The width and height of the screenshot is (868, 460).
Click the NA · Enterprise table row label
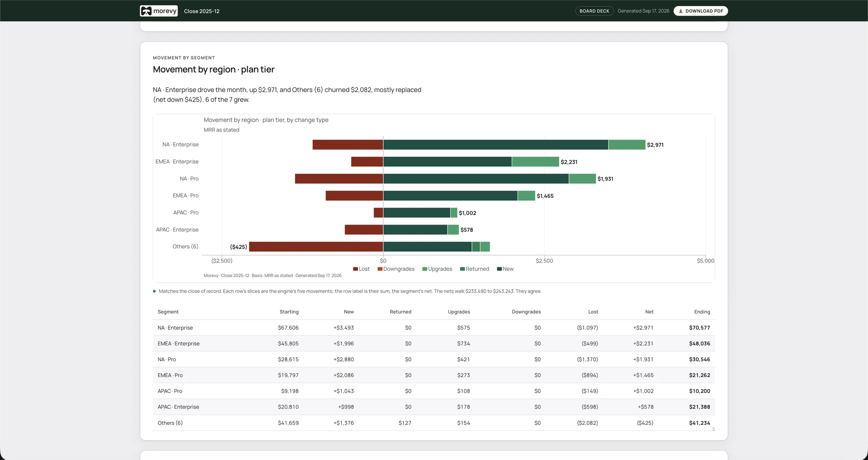coord(175,328)
